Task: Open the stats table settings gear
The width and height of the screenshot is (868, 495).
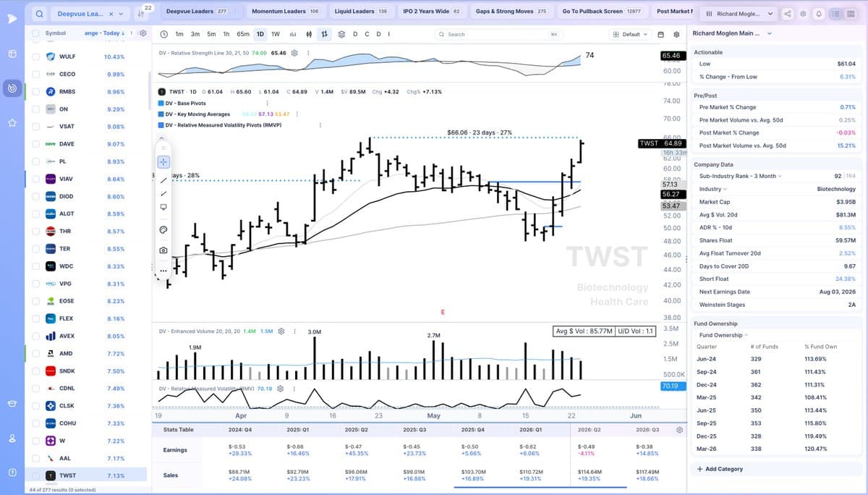Action: (x=679, y=430)
